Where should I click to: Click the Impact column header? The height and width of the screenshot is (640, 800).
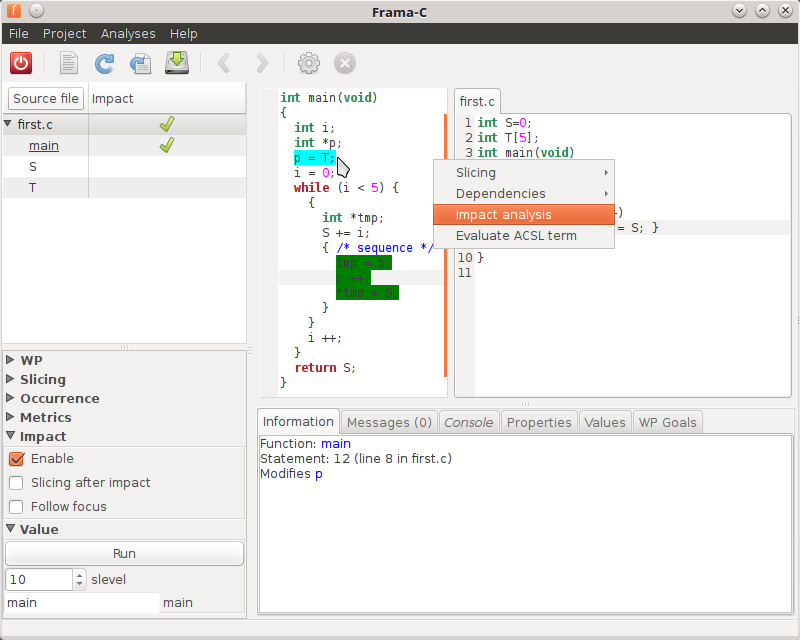click(x=167, y=99)
